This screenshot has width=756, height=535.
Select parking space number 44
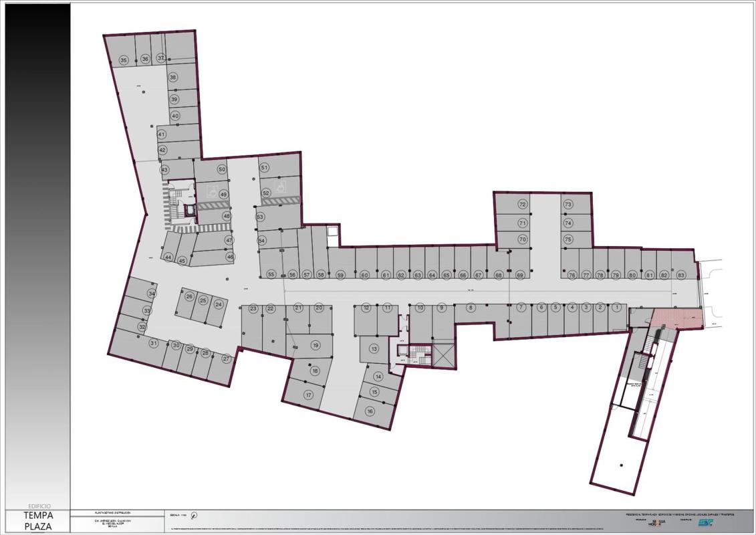point(168,257)
